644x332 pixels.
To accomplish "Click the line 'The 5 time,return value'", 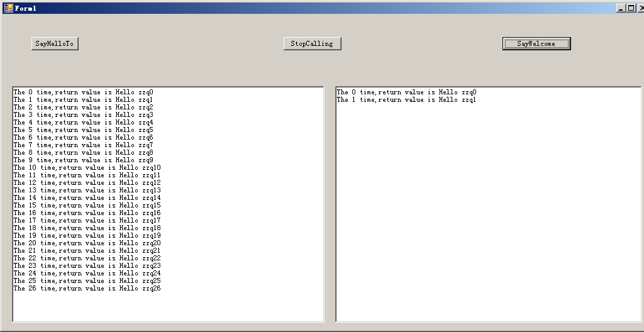I will [x=84, y=130].
